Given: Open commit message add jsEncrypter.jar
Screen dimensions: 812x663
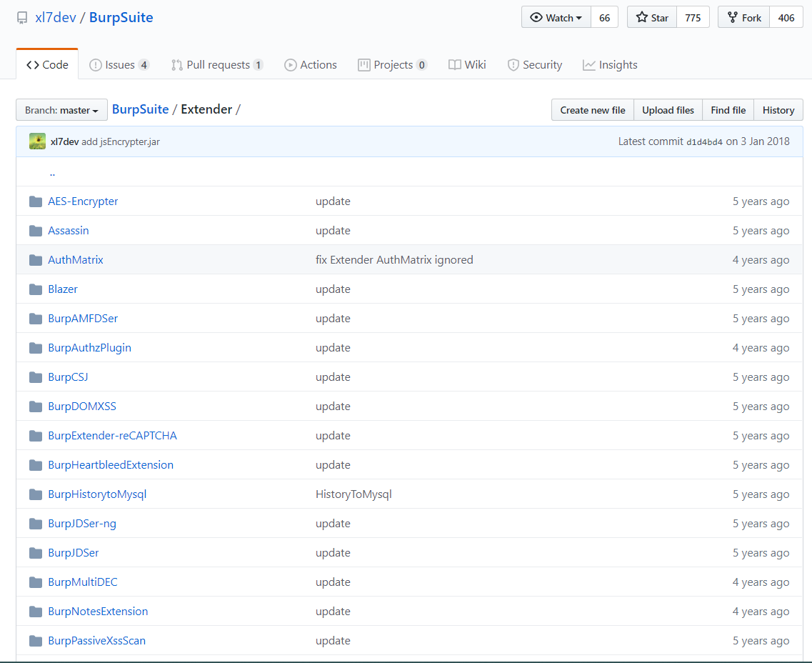Looking at the screenshot, I should coord(121,141).
